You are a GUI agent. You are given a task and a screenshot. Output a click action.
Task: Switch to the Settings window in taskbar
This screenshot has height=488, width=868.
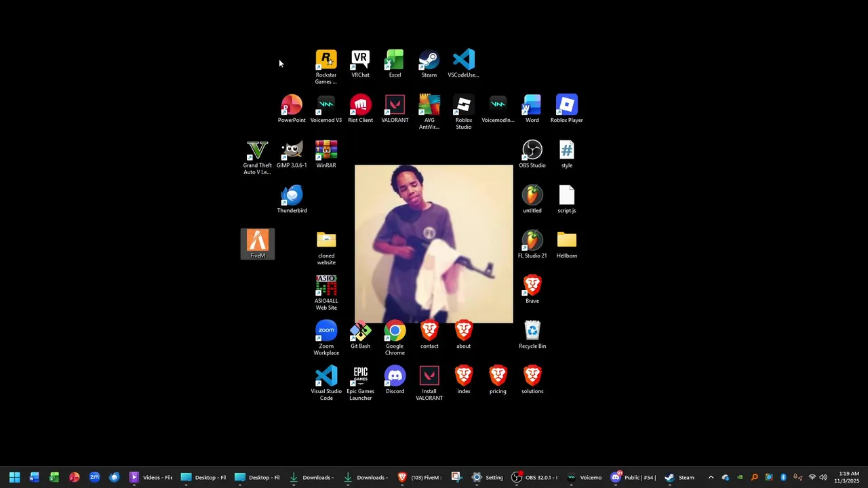click(x=488, y=477)
